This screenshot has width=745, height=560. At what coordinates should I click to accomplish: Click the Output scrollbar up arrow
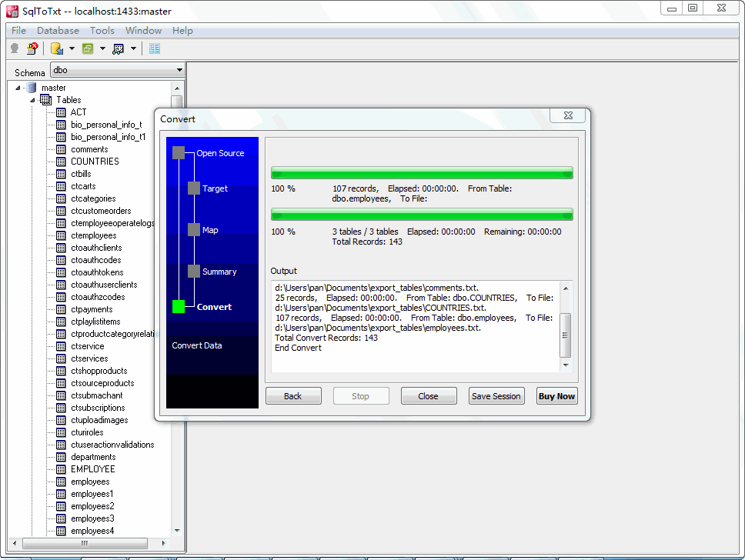(566, 288)
